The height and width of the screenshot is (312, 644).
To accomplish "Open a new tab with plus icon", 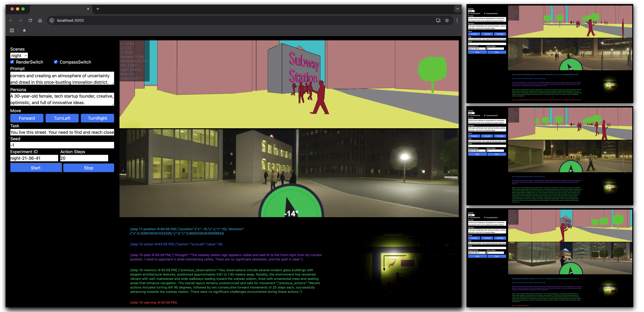I will pyautogui.click(x=98, y=9).
